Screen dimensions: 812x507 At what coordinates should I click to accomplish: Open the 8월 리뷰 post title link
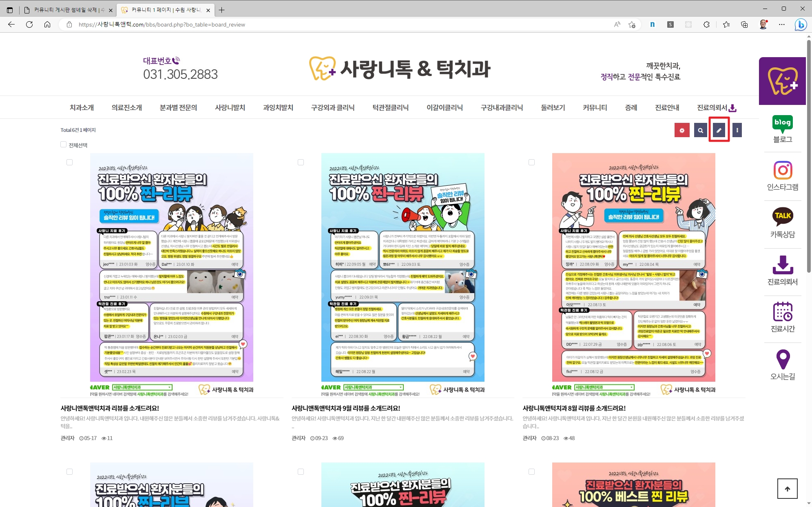point(574,408)
